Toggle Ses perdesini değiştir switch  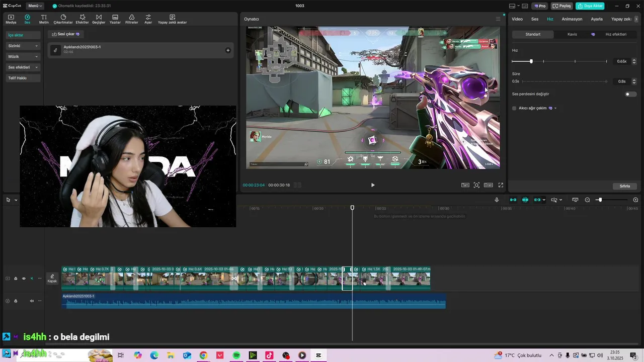point(630,94)
